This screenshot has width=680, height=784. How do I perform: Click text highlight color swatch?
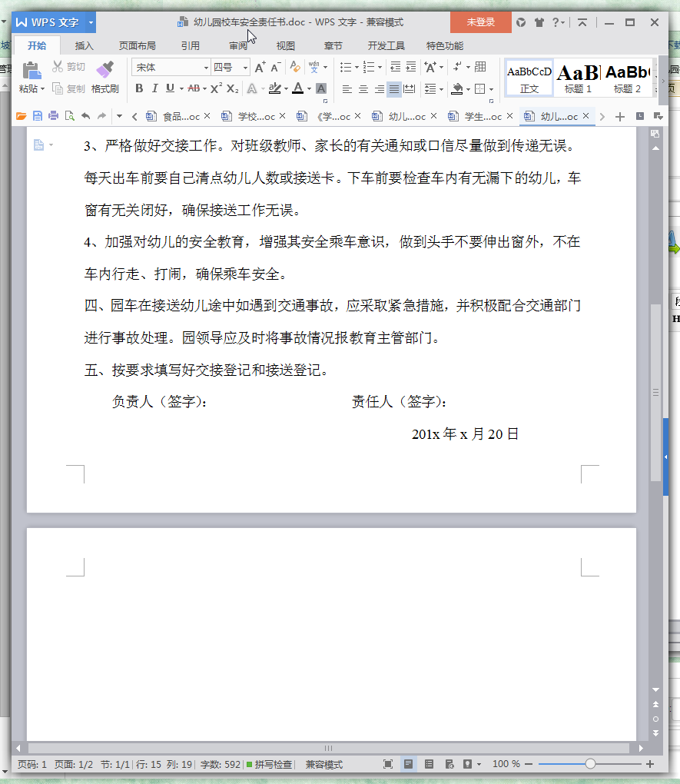(274, 88)
